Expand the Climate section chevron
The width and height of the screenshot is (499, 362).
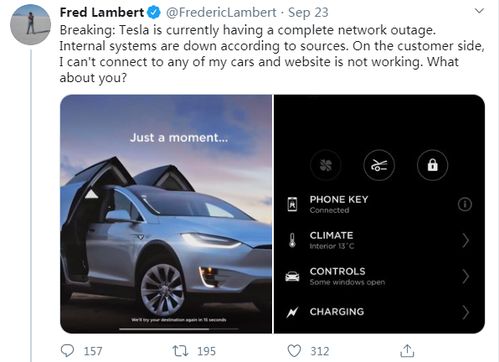point(466,240)
